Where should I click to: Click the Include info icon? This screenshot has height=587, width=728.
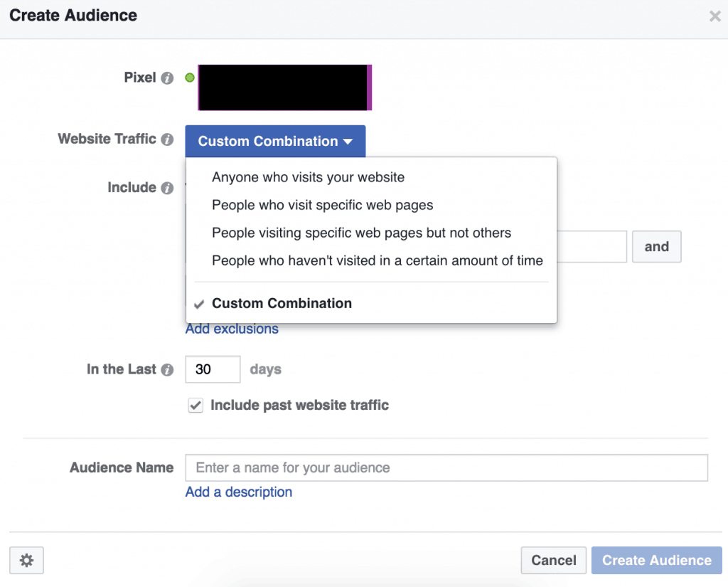coord(168,188)
